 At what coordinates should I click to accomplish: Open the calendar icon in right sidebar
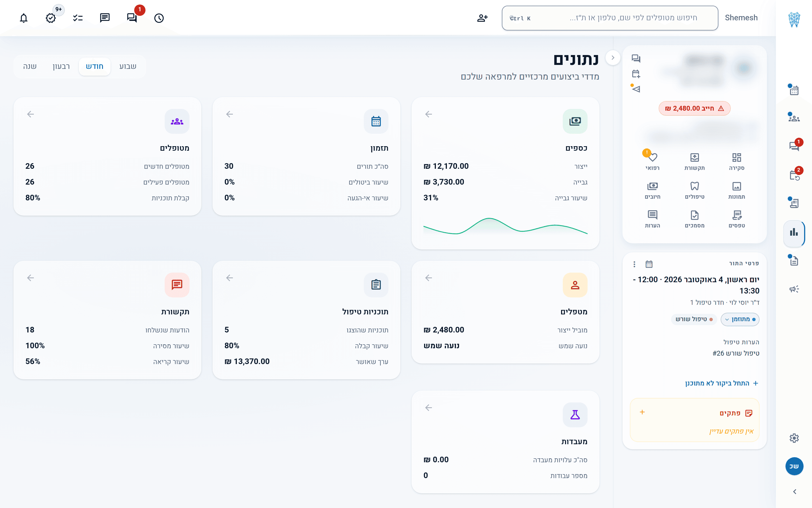(794, 90)
